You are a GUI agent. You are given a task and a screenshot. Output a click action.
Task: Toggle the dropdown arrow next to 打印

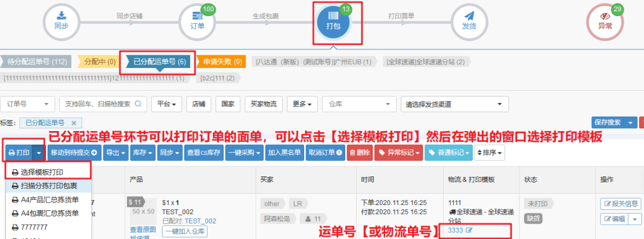(x=39, y=153)
